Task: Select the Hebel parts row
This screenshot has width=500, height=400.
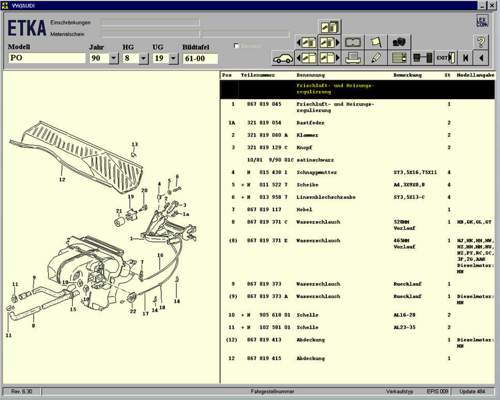Action: pos(357,210)
